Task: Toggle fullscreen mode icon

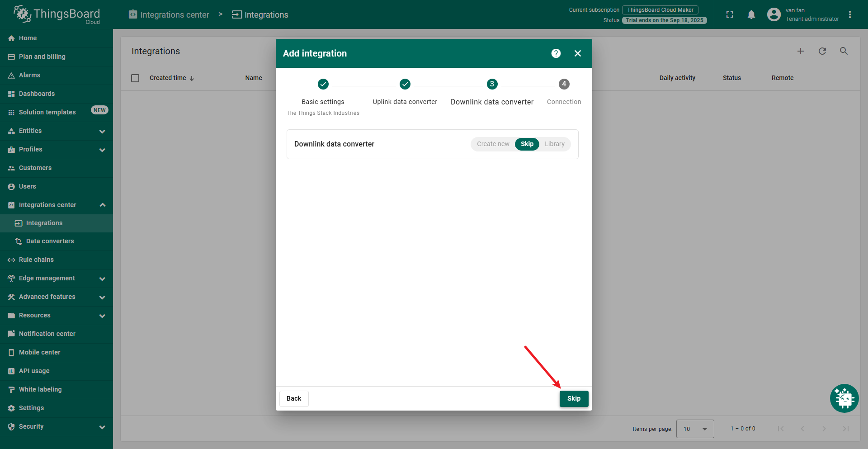Action: (730, 14)
